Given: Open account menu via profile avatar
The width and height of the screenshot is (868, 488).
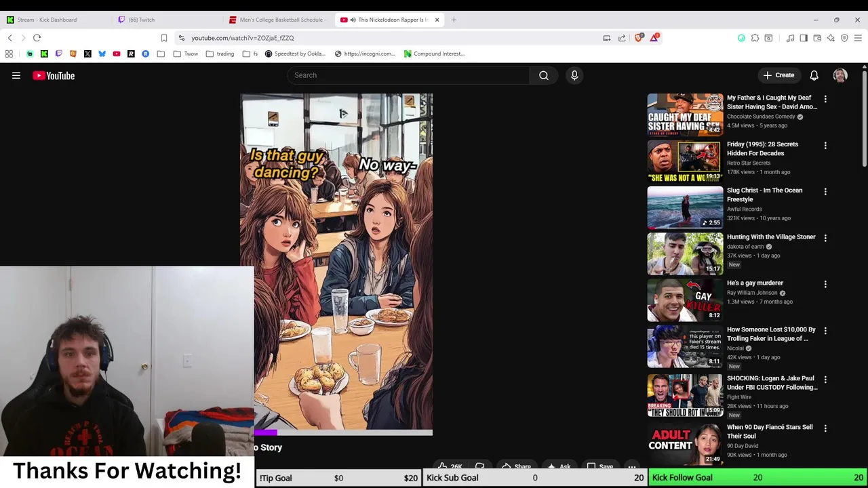Looking at the screenshot, I should [x=840, y=75].
